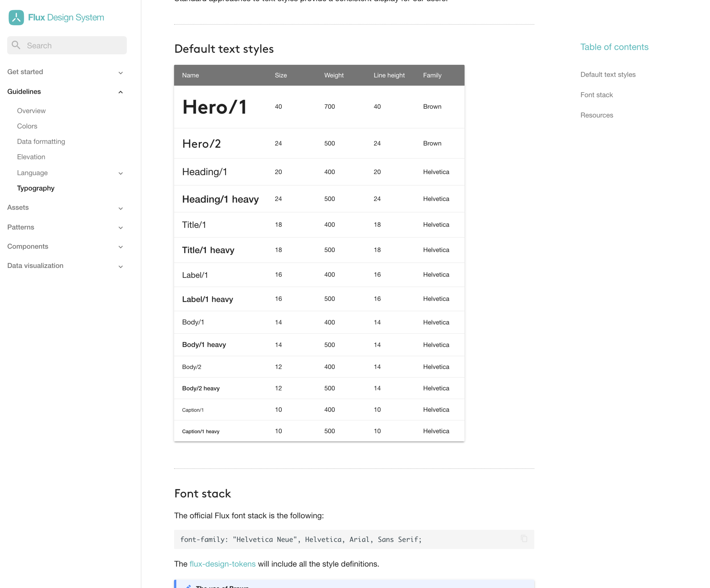
Task: Expand the Data visualization section
Action: tap(120, 267)
